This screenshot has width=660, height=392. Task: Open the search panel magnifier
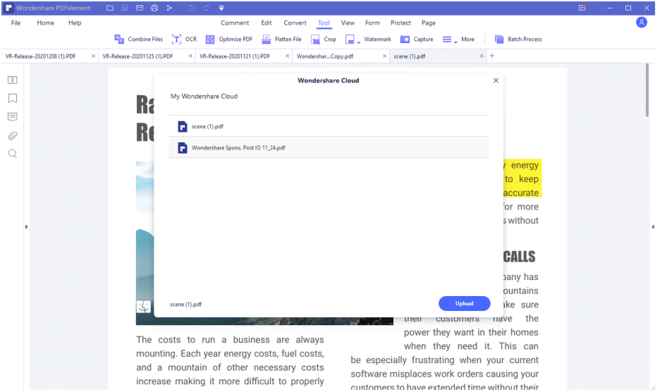[x=13, y=154]
